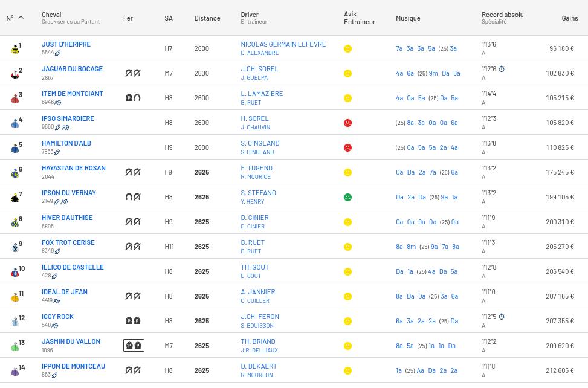Click the stopwatch icon in Iggy Rock's row
The width and height of the screenshot is (588, 388).
tap(502, 317)
